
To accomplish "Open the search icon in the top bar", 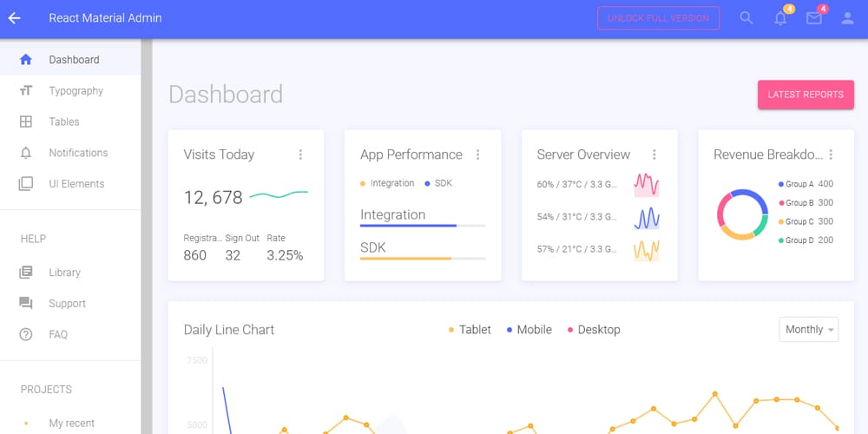I will (746, 18).
